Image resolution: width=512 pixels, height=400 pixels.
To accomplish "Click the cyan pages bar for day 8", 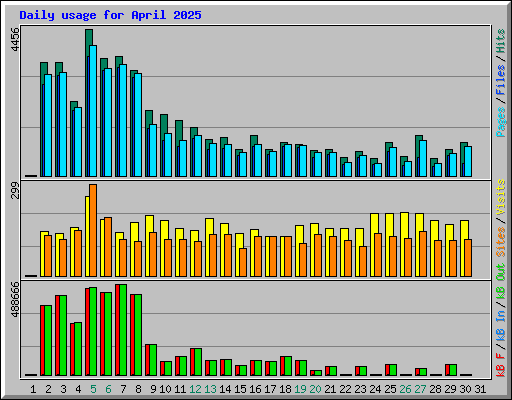I will pos(138,125).
